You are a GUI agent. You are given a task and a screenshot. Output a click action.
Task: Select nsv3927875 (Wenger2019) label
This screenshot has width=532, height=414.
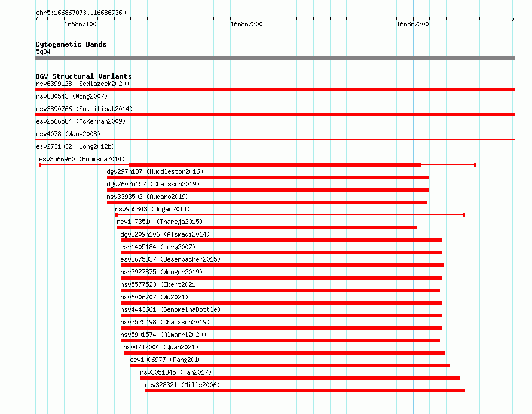click(161, 272)
